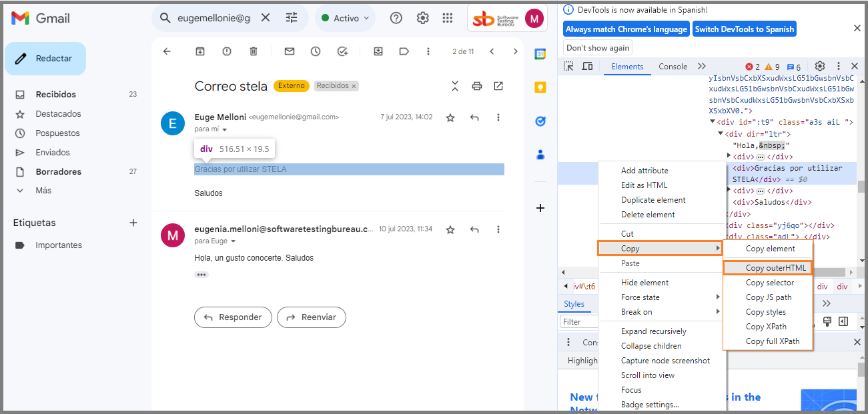Delete conversation trash icon

(254, 51)
